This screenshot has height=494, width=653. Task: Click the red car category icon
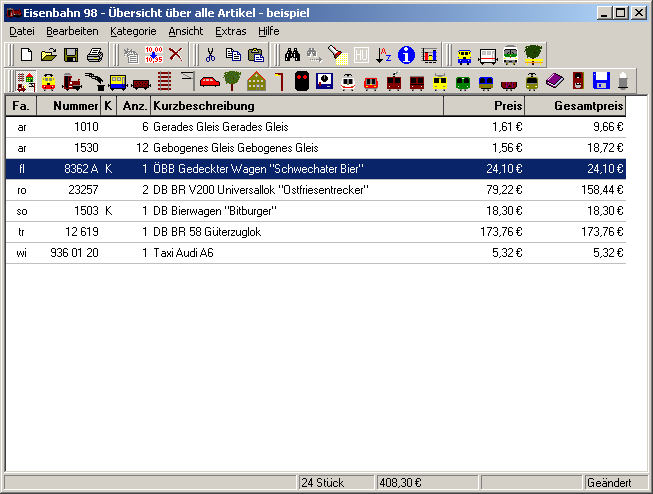coord(210,81)
